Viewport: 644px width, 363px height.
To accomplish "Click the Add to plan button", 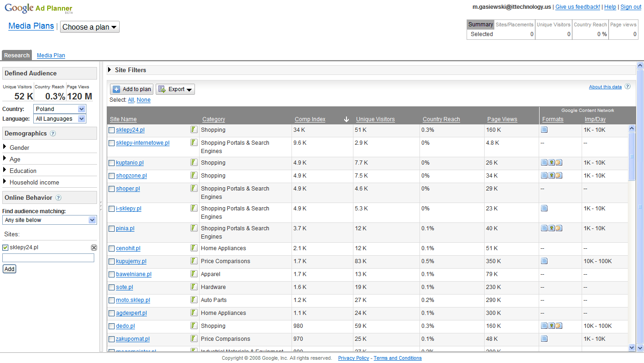I will (x=132, y=89).
